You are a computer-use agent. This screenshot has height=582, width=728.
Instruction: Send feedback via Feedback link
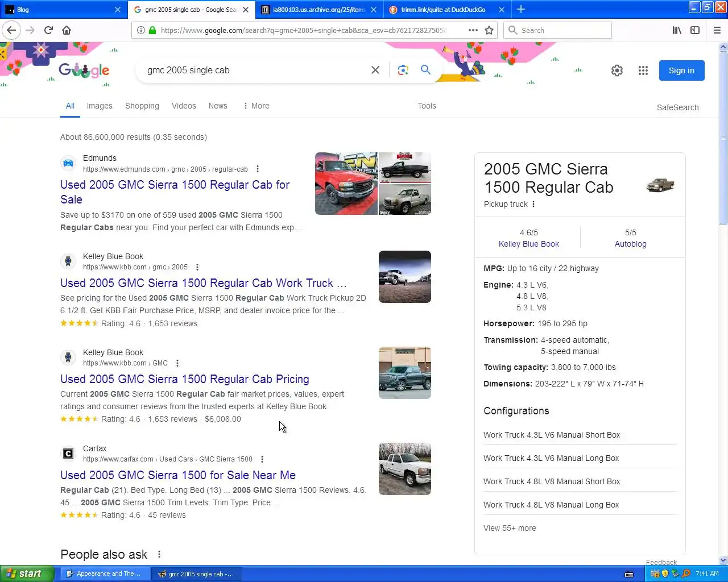(661, 562)
